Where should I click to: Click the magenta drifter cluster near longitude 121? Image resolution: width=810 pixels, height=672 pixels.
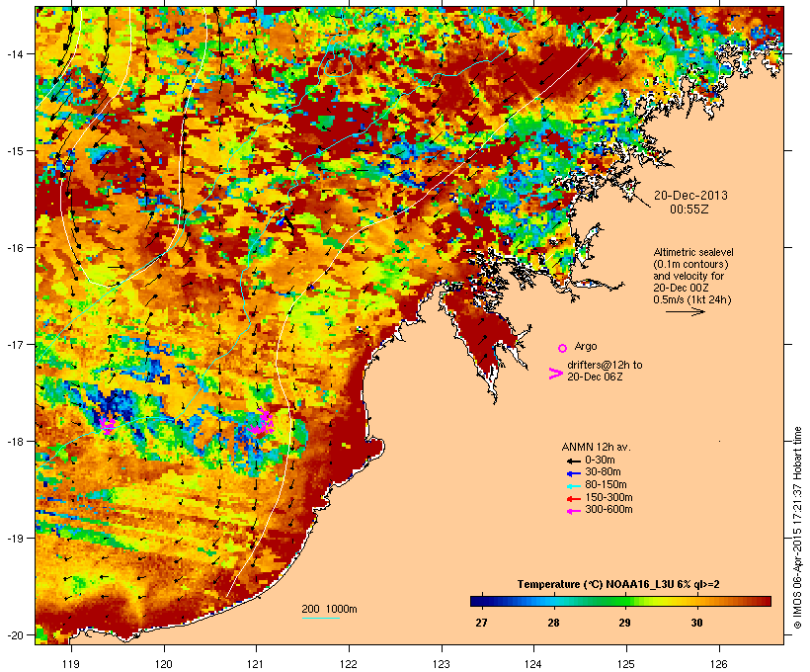(x=262, y=424)
